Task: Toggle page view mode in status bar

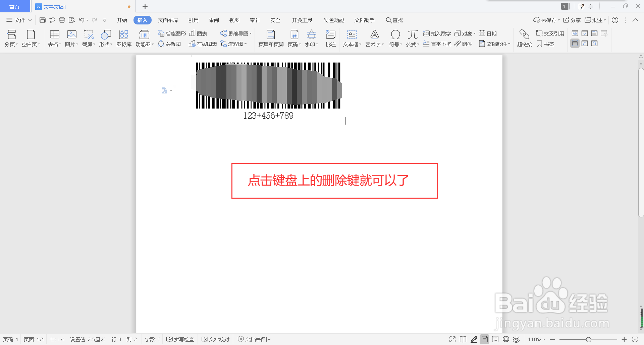Action: point(485,339)
